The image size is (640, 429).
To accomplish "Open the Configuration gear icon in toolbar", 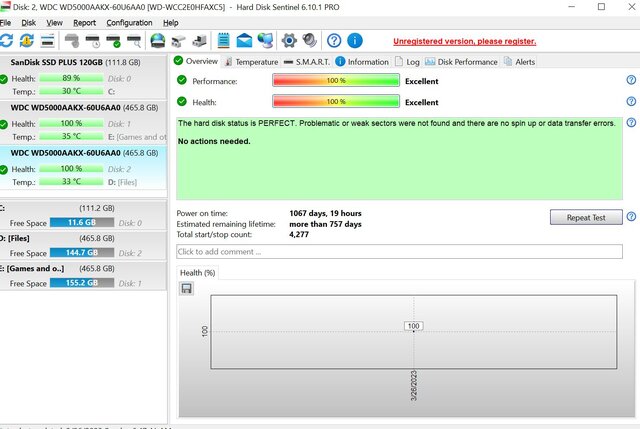I will pyautogui.click(x=289, y=41).
